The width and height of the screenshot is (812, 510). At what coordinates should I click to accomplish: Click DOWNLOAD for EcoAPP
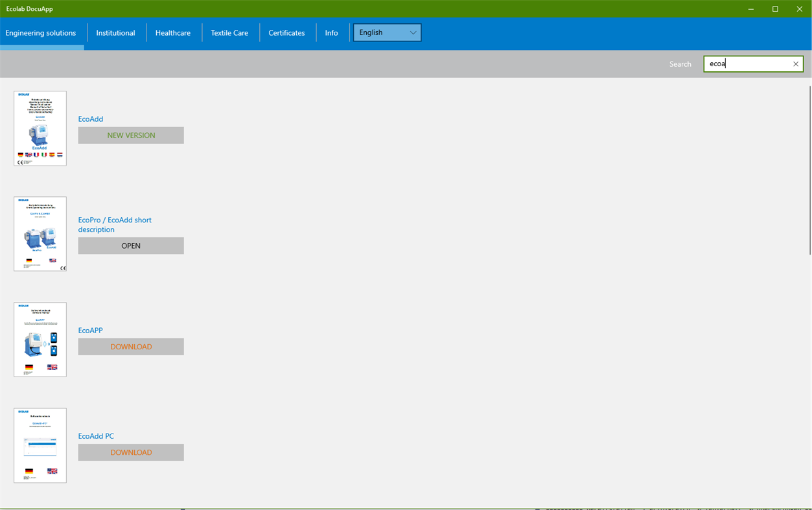tap(130, 346)
